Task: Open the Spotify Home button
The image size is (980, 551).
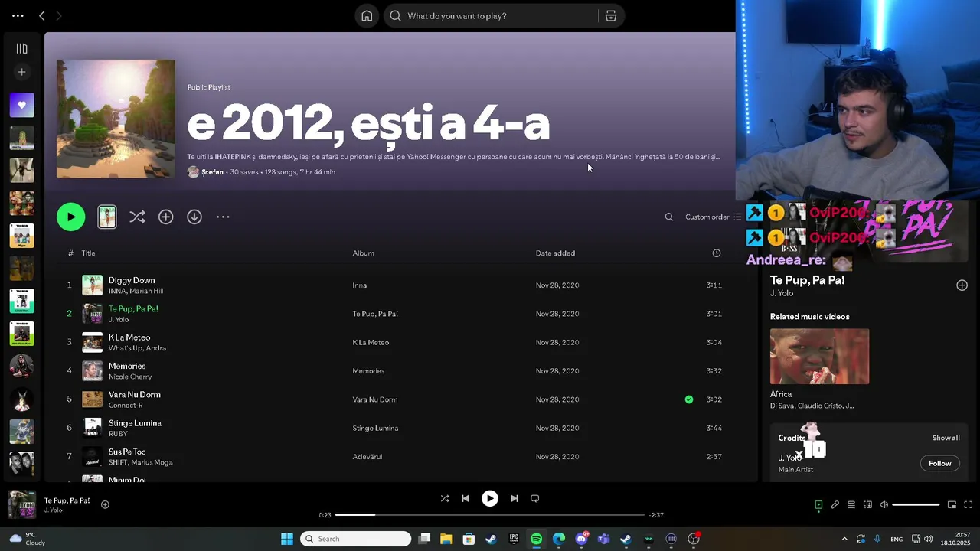Action: point(367,16)
